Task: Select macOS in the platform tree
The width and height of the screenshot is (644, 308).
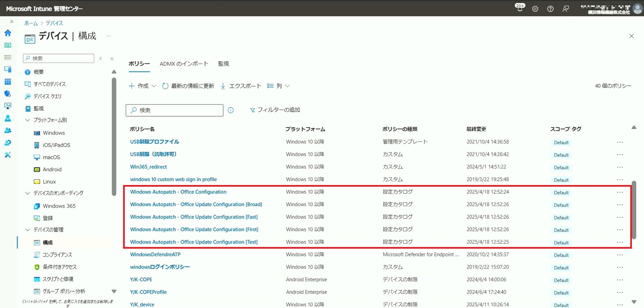Action: 51,157
